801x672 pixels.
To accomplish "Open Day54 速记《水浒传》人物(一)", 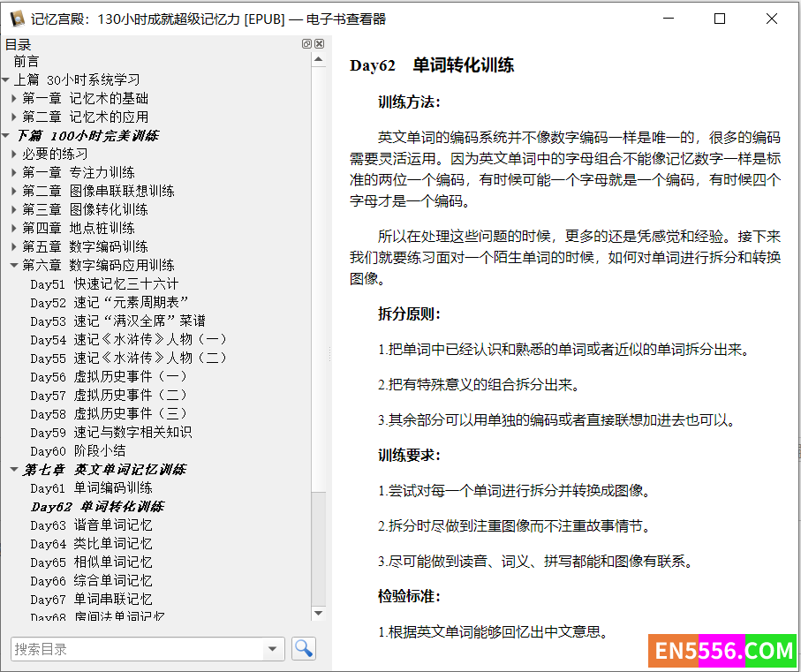I will (128, 339).
